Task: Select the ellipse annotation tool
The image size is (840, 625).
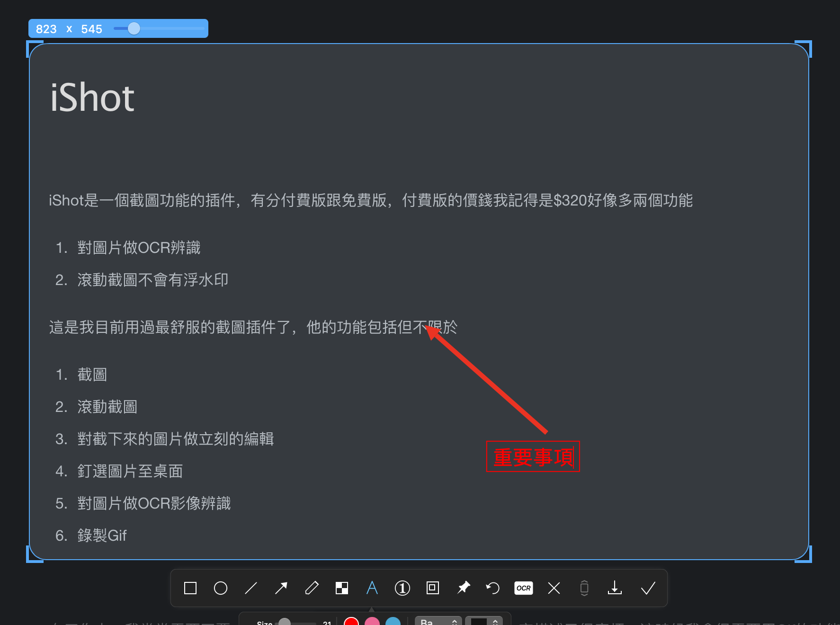Action: point(221,588)
